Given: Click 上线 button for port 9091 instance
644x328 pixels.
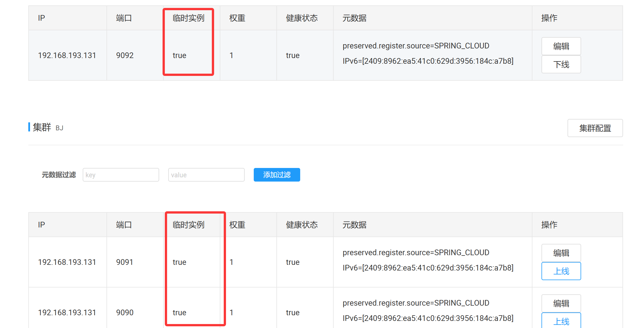Looking at the screenshot, I should click(561, 271).
